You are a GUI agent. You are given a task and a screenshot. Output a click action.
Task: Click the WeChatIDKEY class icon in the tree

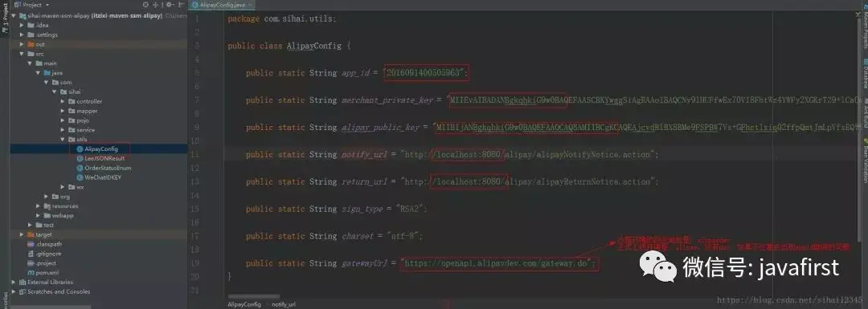tap(80, 177)
